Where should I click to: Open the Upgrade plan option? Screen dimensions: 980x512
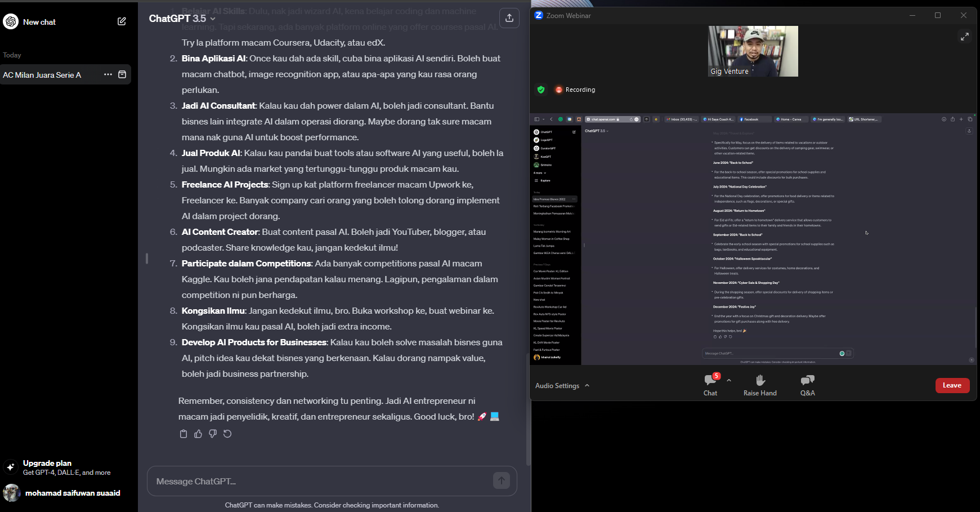click(66, 468)
